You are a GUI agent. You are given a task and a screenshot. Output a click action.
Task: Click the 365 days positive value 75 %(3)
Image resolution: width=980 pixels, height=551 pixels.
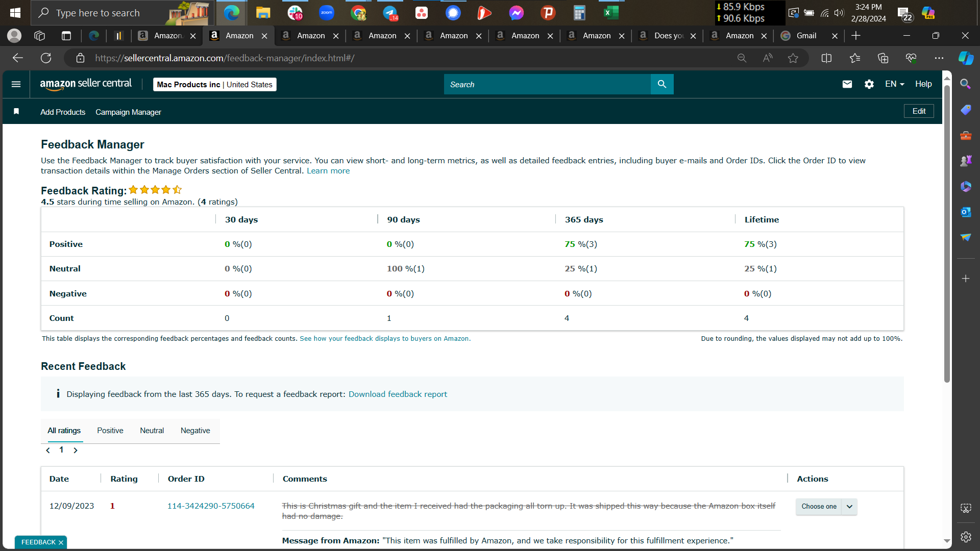[x=581, y=244]
